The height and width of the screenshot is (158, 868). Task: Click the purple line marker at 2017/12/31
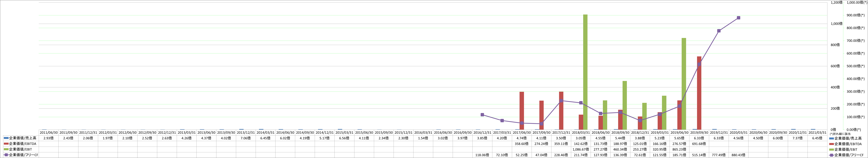[561, 101]
